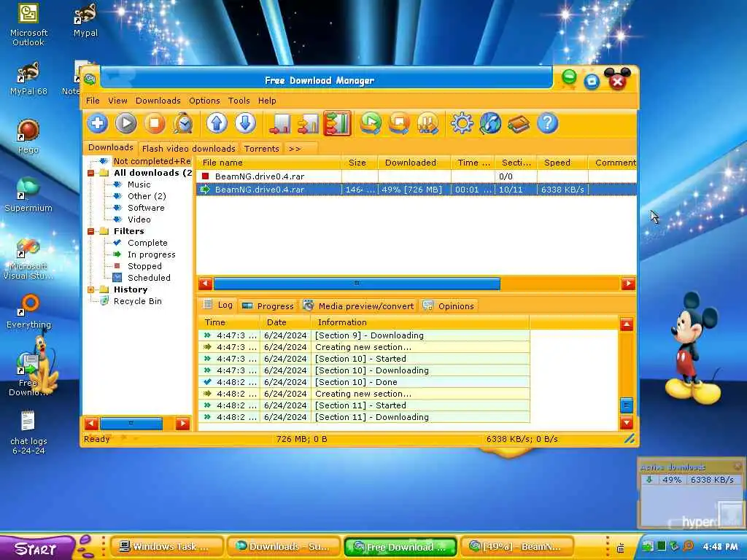The height and width of the screenshot is (560, 747).
Task: Click the globe site explorer icon
Action: coord(490,124)
